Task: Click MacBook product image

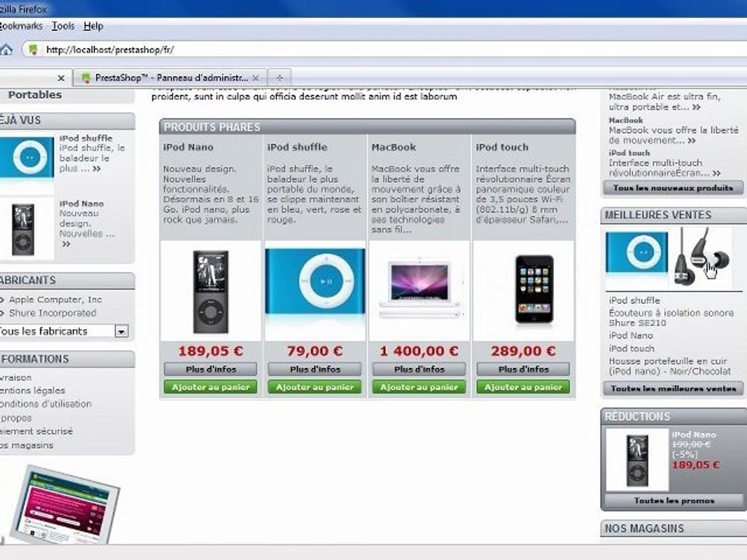Action: [x=419, y=289]
